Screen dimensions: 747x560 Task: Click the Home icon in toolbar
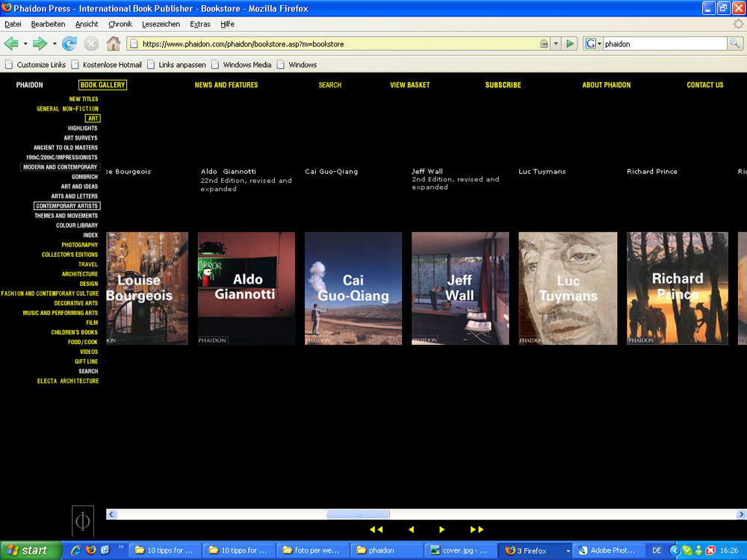[113, 43]
